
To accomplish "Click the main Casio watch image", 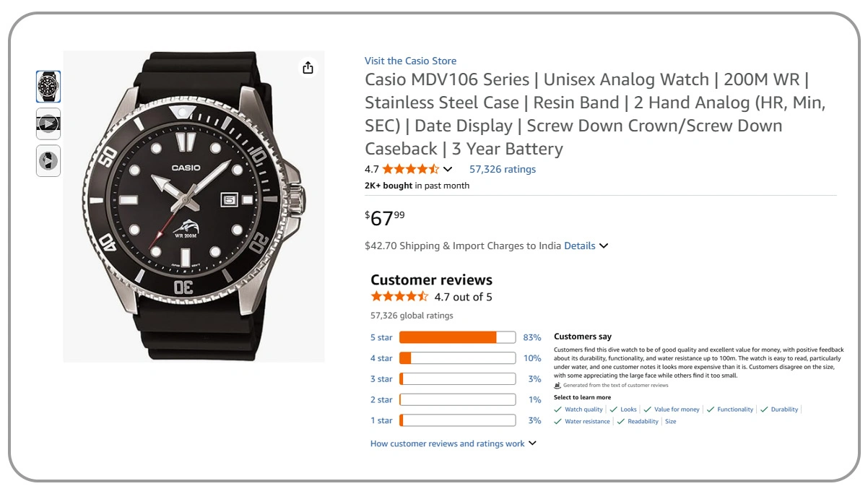I will (194, 206).
